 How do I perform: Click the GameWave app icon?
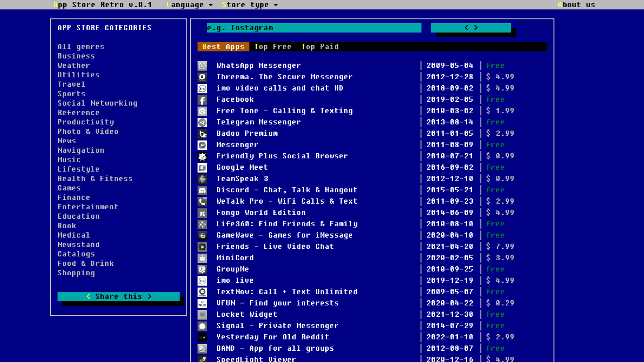[202, 236]
